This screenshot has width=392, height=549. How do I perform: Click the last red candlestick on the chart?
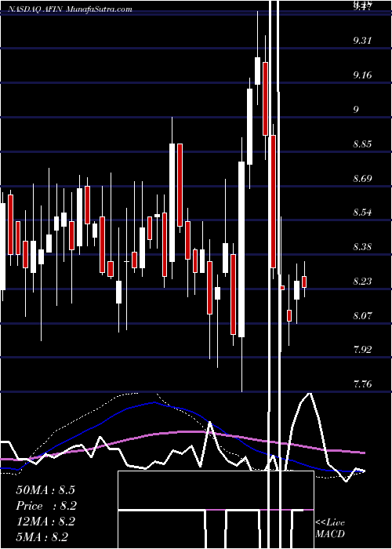[x=304, y=282]
